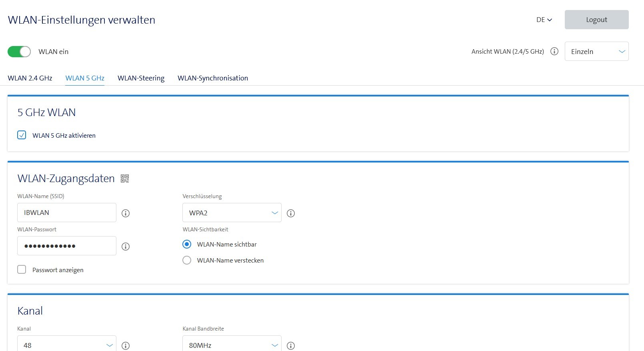Switch to the WLAN 2.4 GHz tab

(x=30, y=78)
